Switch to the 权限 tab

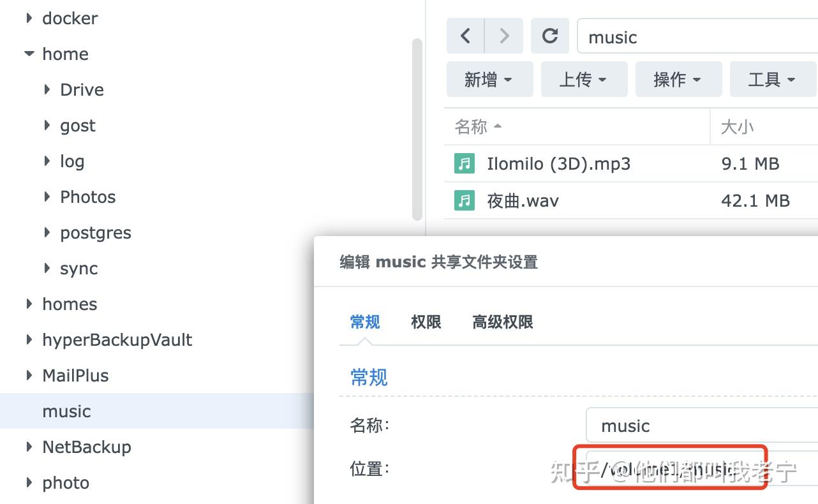click(425, 322)
